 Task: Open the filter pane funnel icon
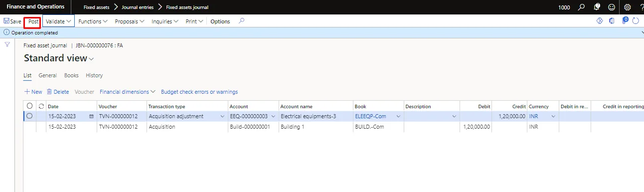(x=7, y=45)
